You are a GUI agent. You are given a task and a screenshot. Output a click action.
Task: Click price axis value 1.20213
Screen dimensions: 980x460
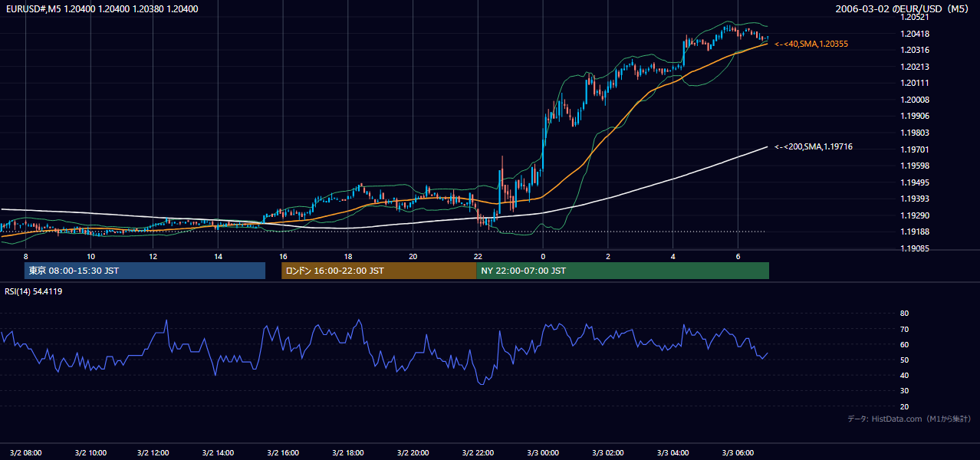pyautogui.click(x=915, y=67)
